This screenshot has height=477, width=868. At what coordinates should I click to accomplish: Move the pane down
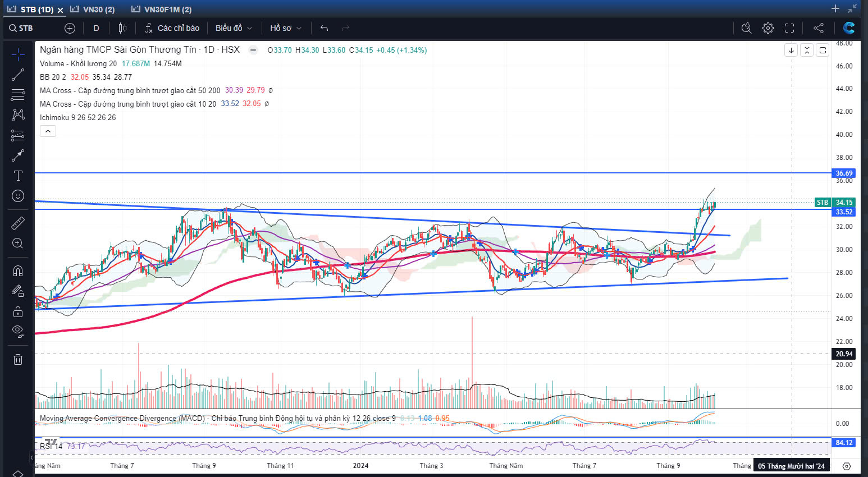point(791,51)
